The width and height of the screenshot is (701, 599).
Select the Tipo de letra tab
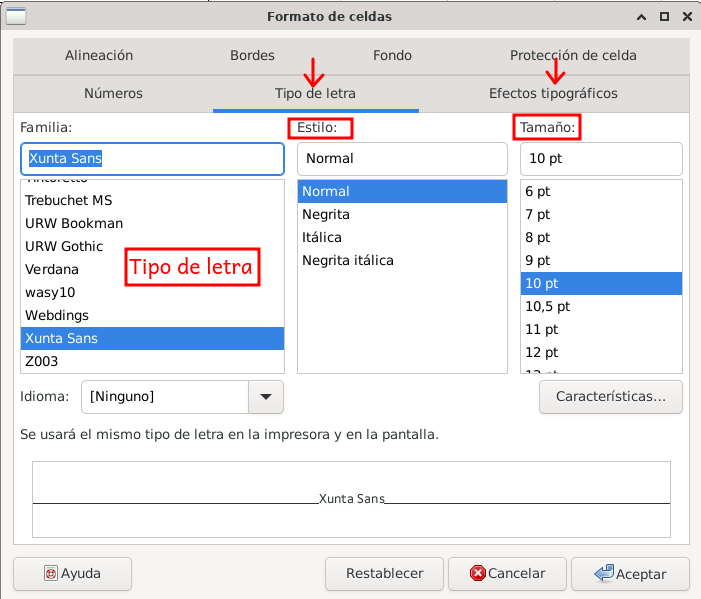tap(315, 93)
